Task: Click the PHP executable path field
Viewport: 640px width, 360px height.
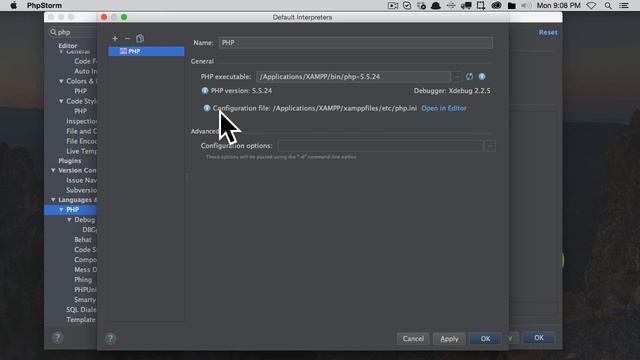Action: coord(353,76)
